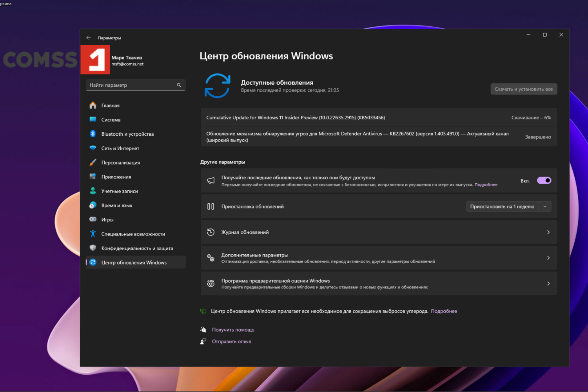
Task: Click the Получить помощь link
Action: (233, 330)
